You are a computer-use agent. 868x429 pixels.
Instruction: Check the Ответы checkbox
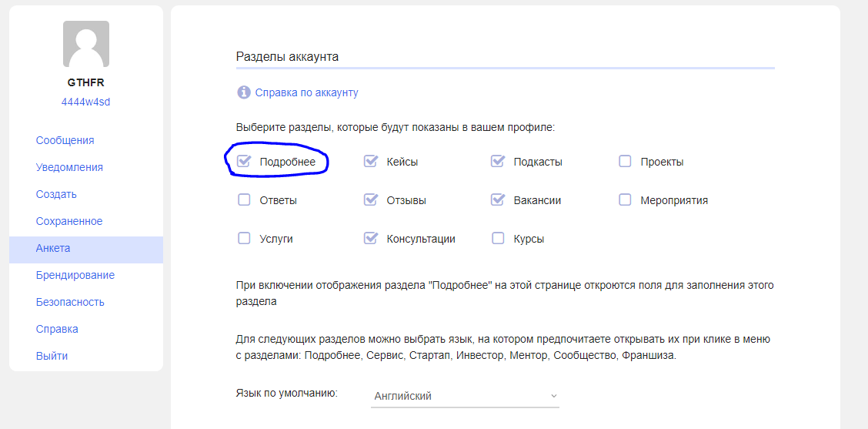click(x=245, y=200)
